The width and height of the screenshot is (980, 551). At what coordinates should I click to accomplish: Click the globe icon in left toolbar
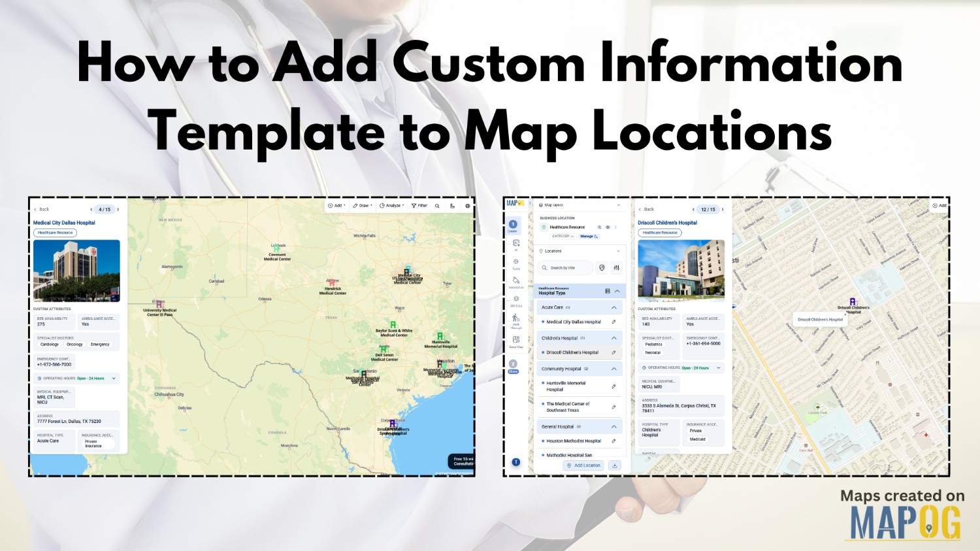(467, 206)
